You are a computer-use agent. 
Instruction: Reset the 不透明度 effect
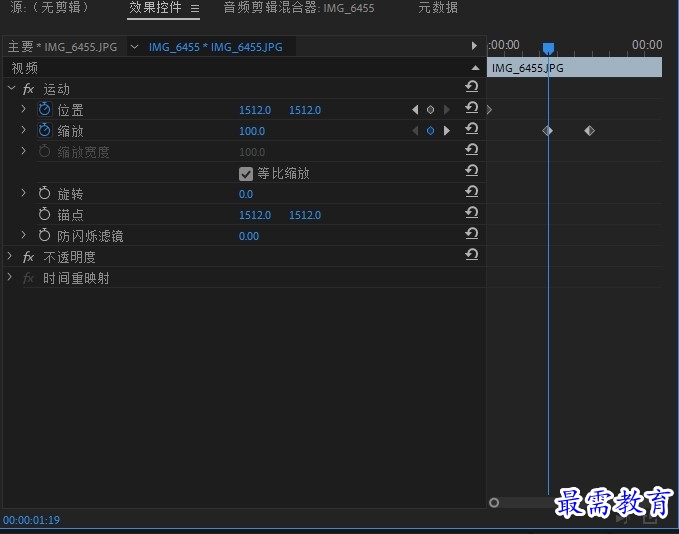tap(472, 254)
